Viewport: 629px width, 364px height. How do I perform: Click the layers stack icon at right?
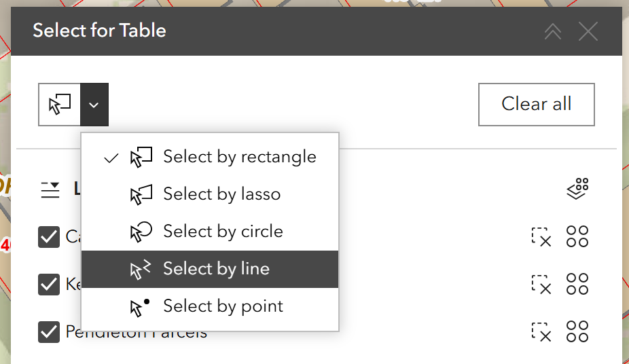(577, 189)
